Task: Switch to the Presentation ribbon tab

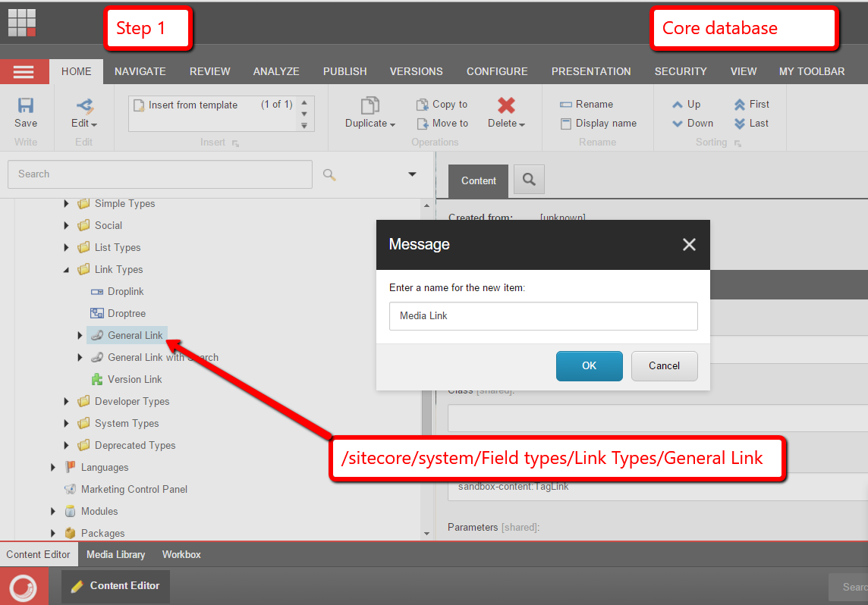Action: [x=590, y=71]
